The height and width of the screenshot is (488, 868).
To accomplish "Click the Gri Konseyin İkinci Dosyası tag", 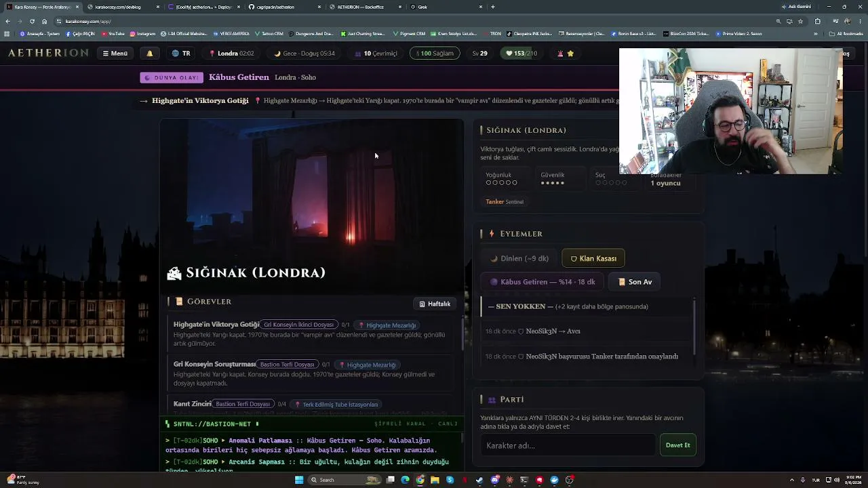I will pos(299,325).
